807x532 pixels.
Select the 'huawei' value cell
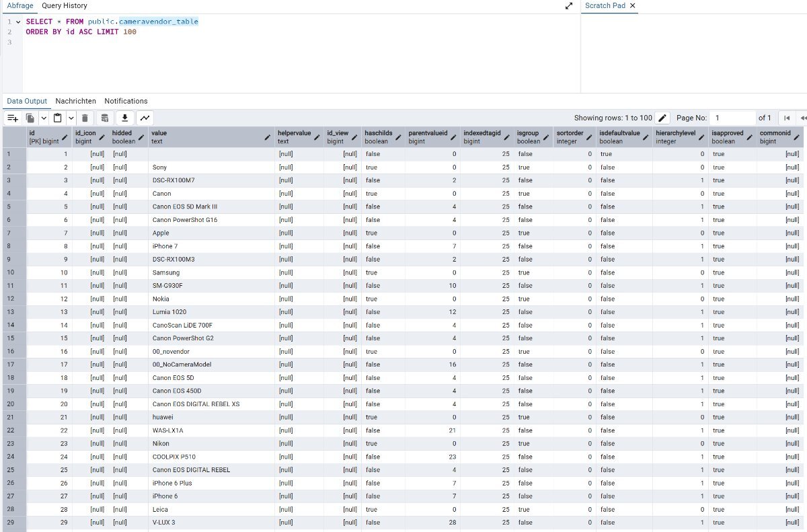[x=211, y=418]
